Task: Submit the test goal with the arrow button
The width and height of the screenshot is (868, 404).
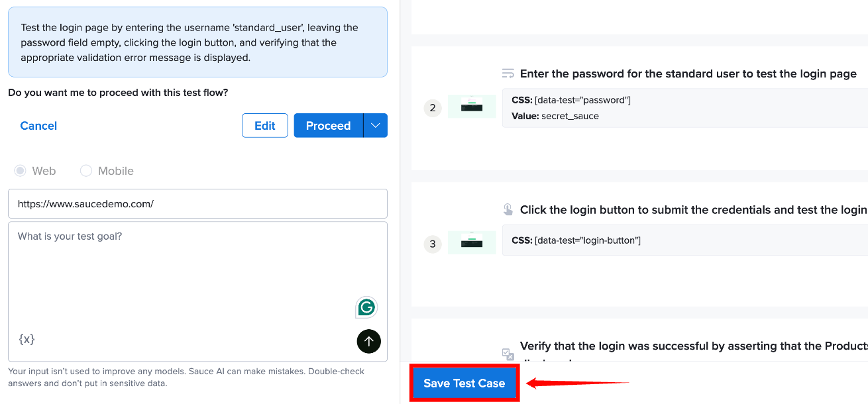Action: pos(369,341)
